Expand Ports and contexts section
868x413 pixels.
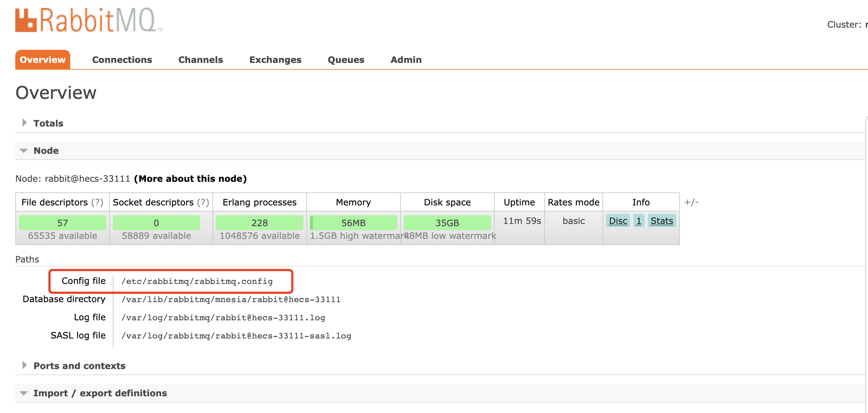point(79,366)
